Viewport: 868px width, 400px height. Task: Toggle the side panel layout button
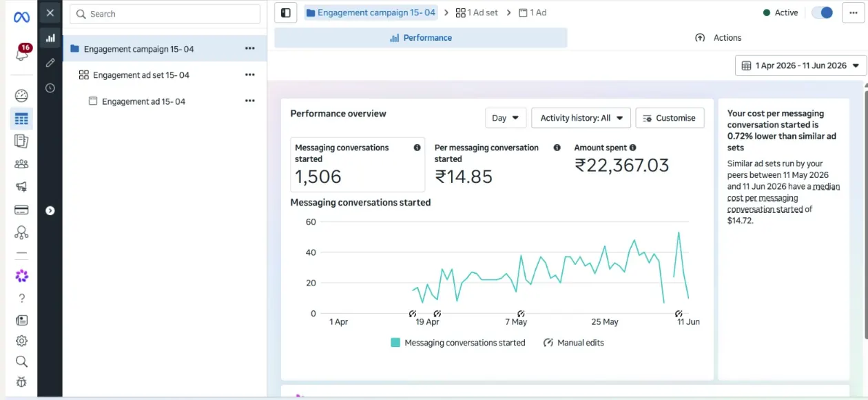click(x=285, y=12)
